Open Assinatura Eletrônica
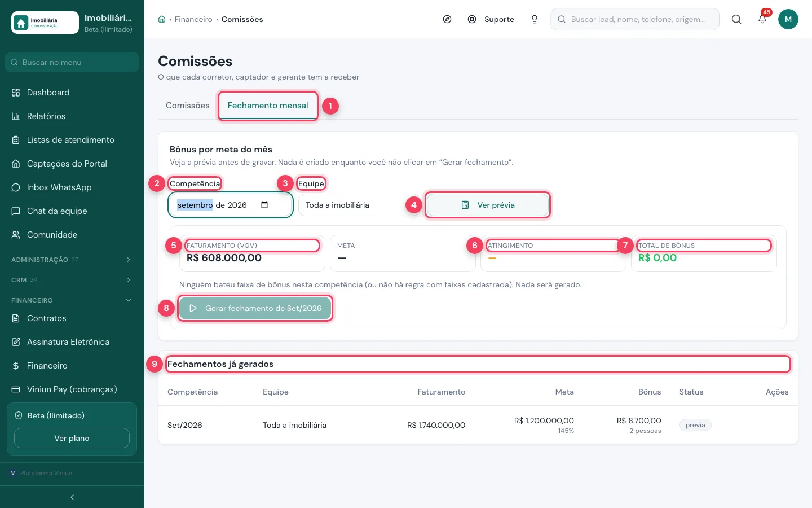The height and width of the screenshot is (508, 812). (x=72, y=342)
